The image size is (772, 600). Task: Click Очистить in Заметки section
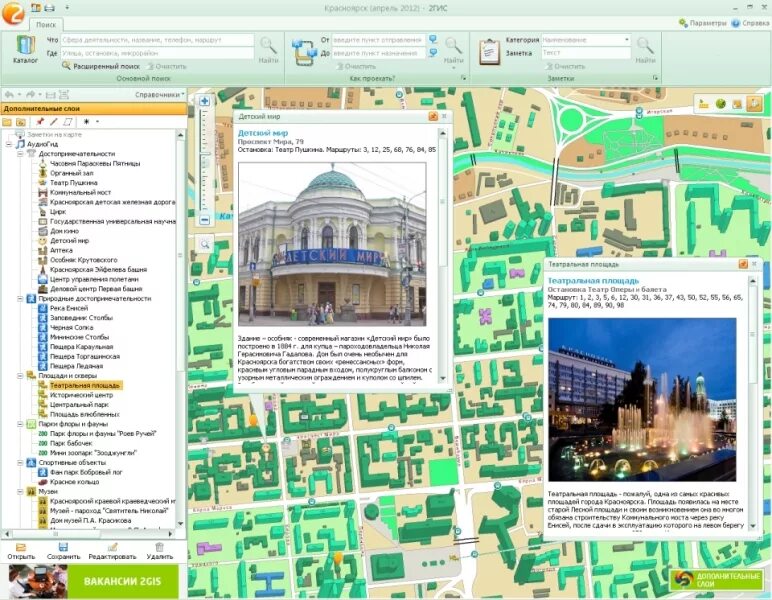coord(565,66)
